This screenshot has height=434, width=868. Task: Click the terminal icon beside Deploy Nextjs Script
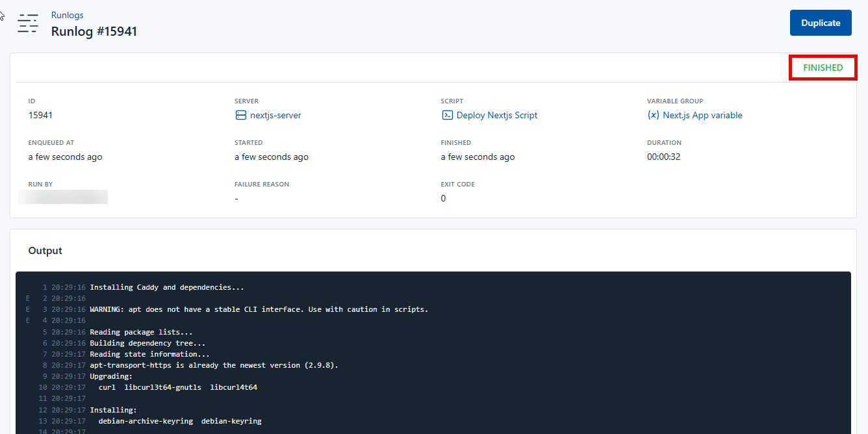click(447, 115)
